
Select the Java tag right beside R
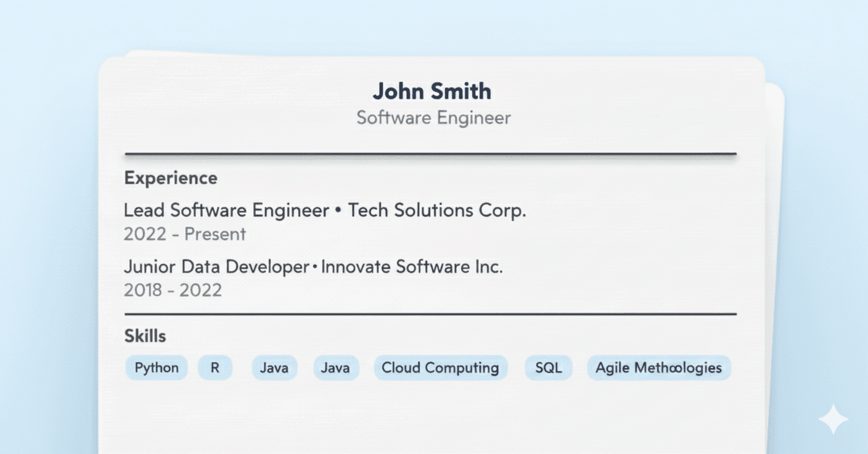274,368
